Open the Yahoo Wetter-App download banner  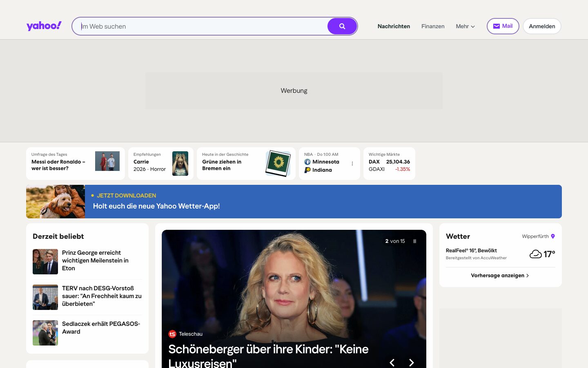[294, 202]
